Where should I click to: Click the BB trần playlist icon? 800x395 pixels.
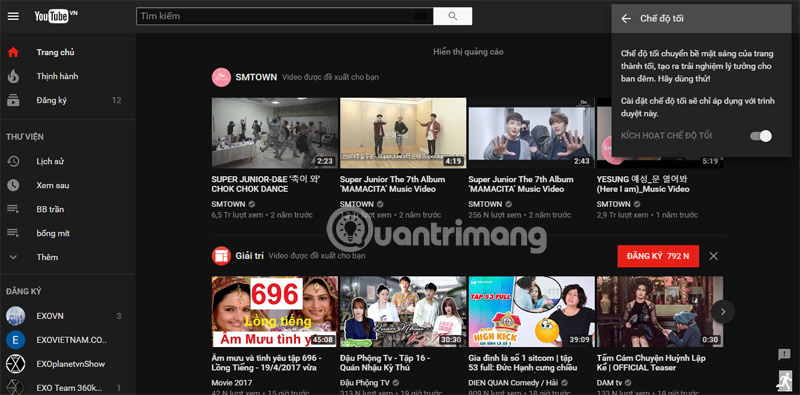(13, 209)
